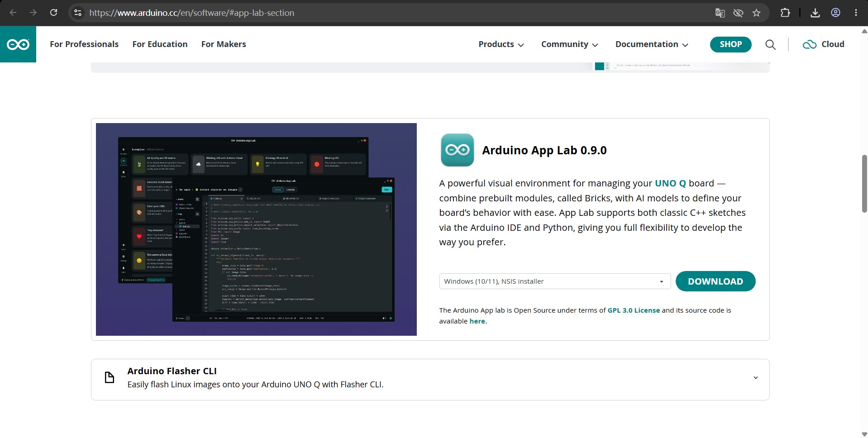Image resolution: width=868 pixels, height=438 pixels.
Task: Click the App Lab screenshot image
Action: point(256,229)
